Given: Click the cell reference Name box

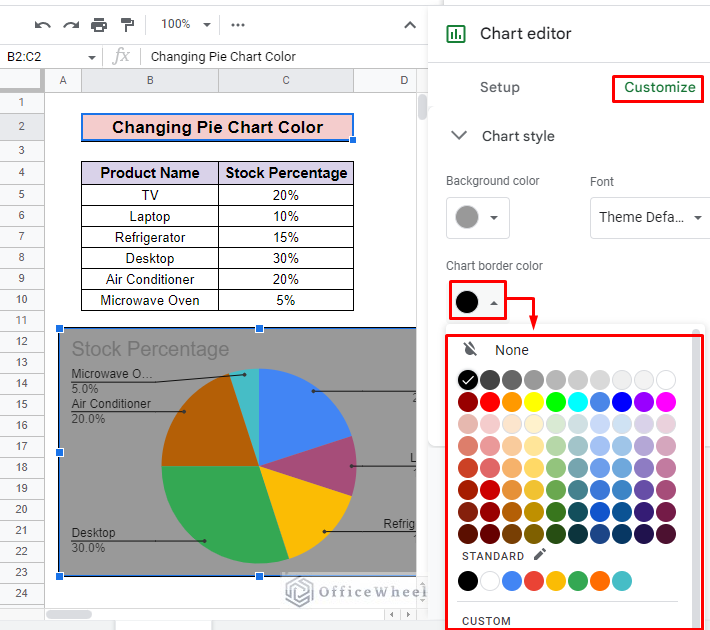Looking at the screenshot, I should click(50, 57).
